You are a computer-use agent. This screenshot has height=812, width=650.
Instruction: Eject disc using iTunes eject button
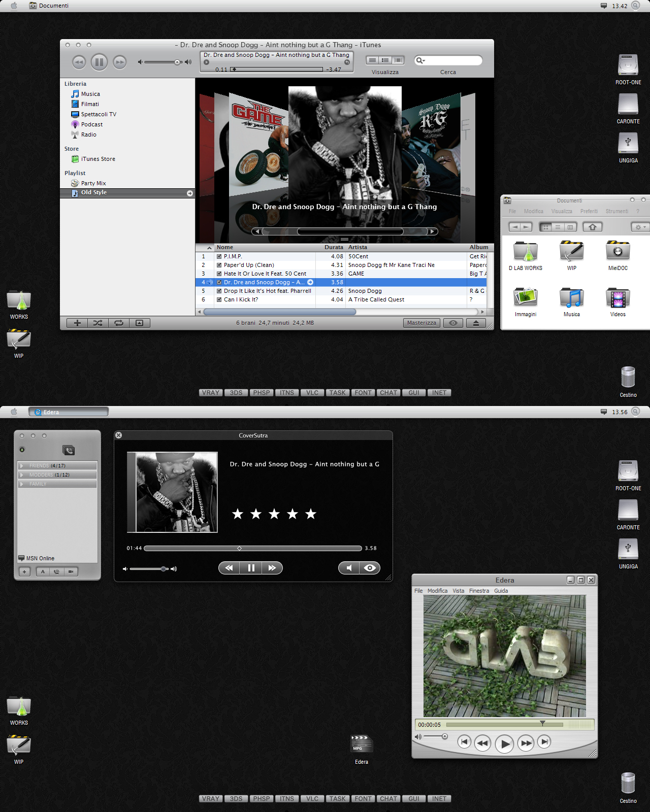[476, 323]
